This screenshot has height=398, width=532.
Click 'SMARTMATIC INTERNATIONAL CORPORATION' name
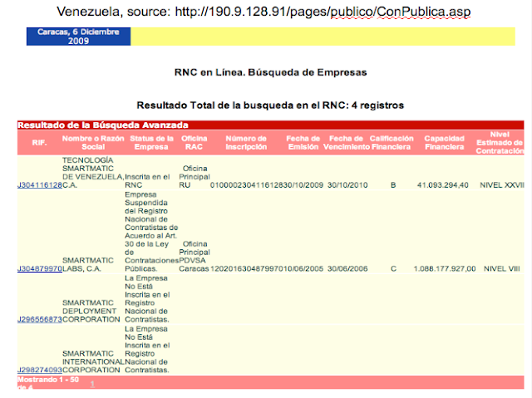point(93,362)
